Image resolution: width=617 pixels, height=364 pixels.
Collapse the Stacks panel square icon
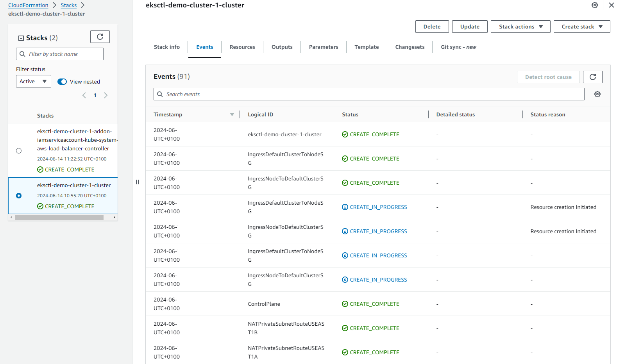tap(21, 38)
